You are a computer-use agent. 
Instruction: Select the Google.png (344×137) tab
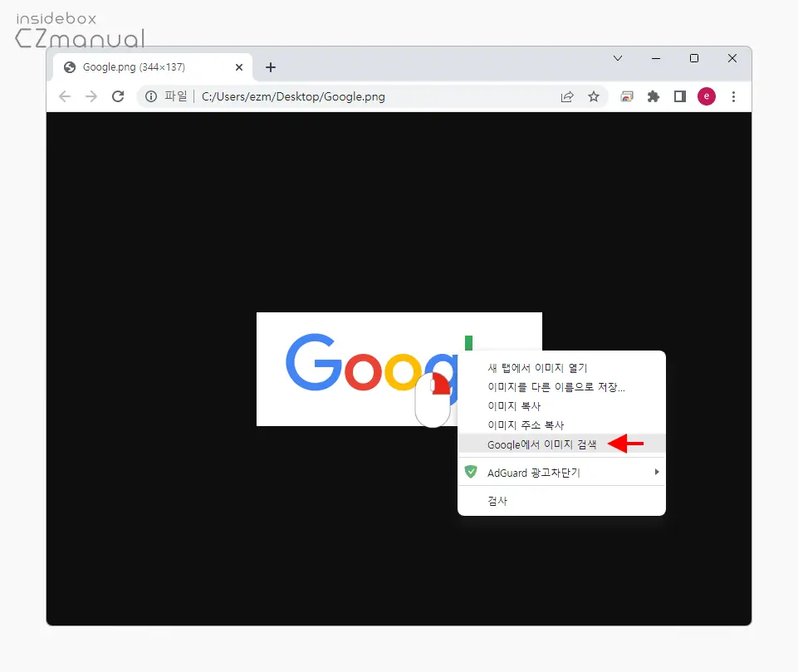tap(153, 67)
